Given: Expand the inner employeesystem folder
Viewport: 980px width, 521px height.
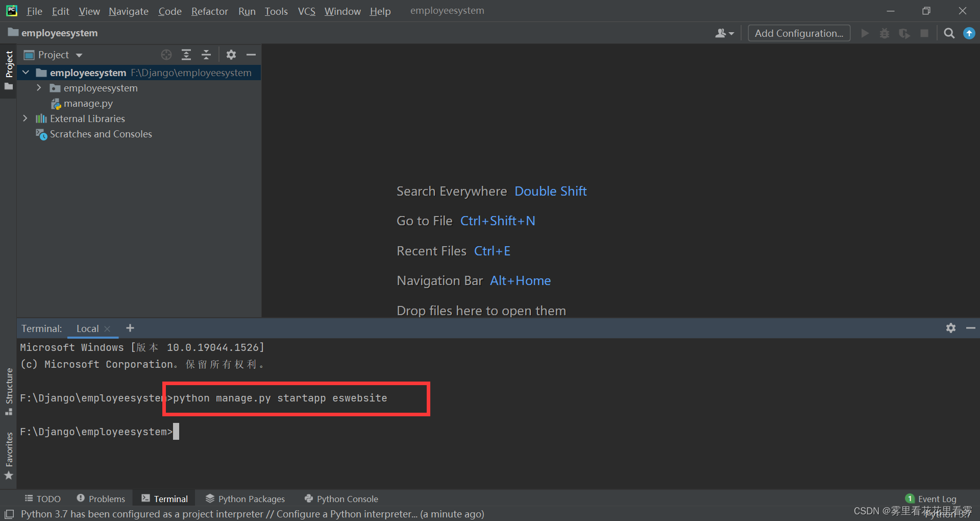Looking at the screenshot, I should 39,88.
